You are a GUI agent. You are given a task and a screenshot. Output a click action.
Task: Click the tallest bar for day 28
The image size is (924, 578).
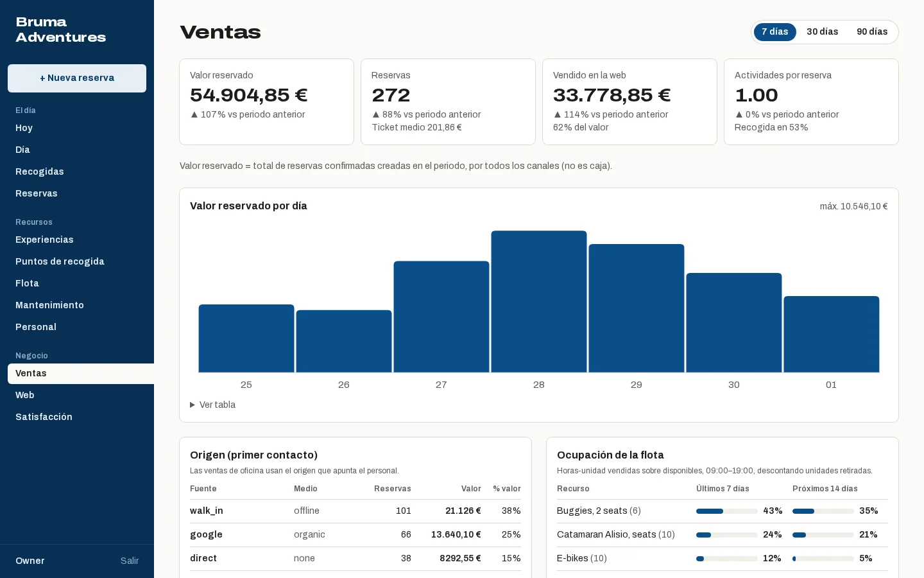click(539, 302)
